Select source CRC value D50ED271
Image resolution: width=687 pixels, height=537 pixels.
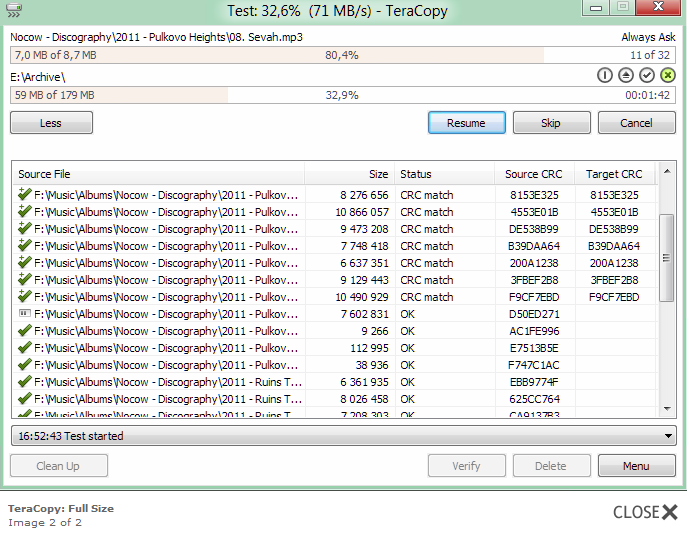point(534,314)
